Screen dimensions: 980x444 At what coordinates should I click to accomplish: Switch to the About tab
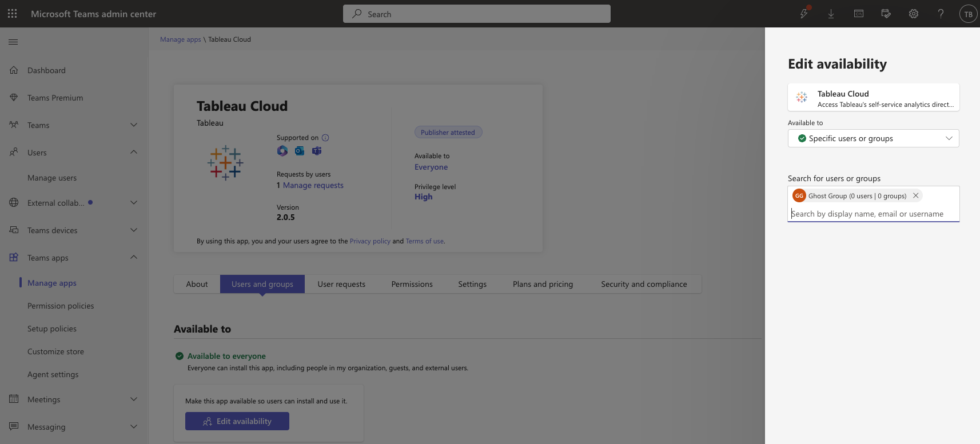(197, 284)
